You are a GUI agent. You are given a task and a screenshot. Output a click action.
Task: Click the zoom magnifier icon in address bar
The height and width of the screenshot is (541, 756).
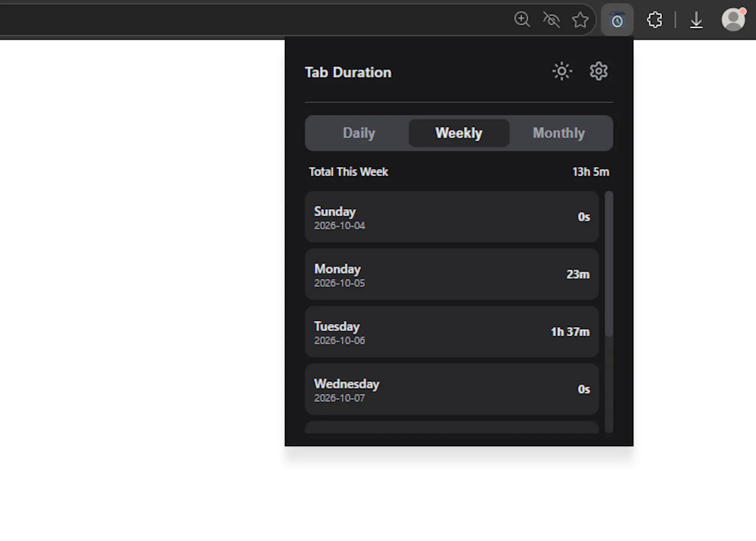click(522, 19)
